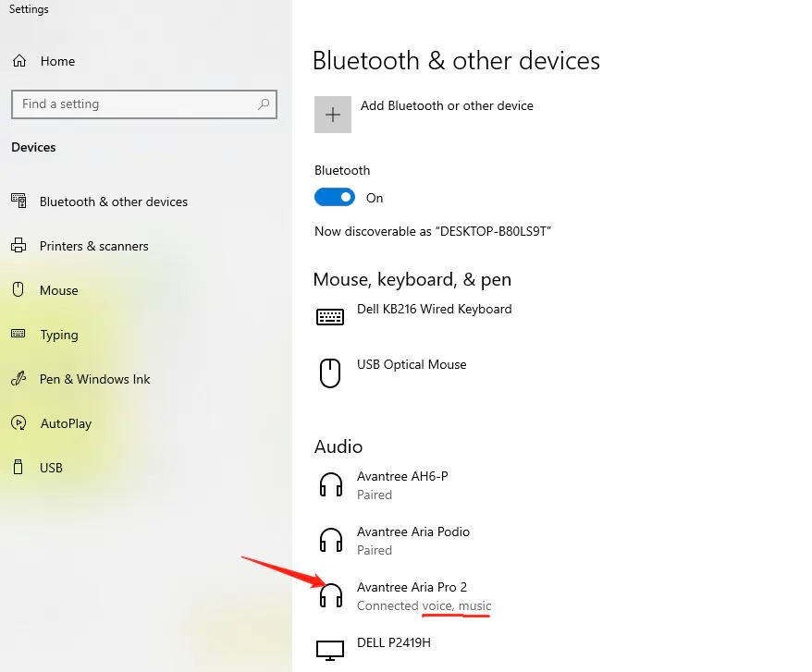Click the Avantree Aria Podio headphones icon
The height and width of the screenshot is (672, 812).
pyautogui.click(x=330, y=540)
